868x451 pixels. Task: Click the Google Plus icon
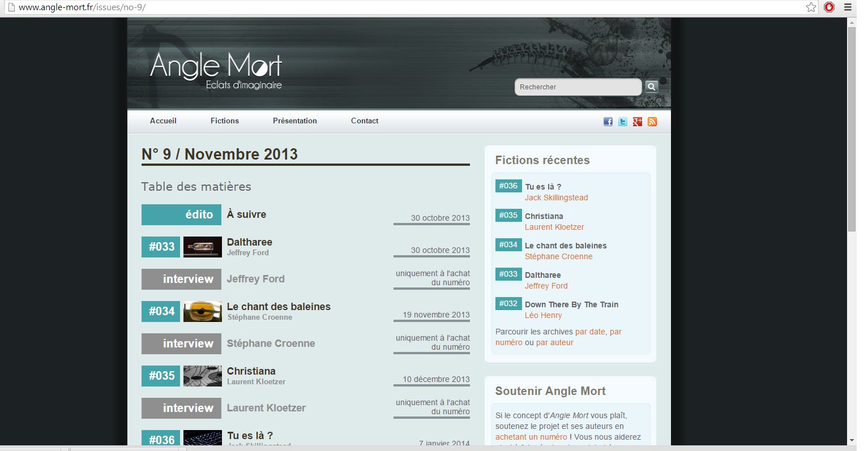coord(638,122)
